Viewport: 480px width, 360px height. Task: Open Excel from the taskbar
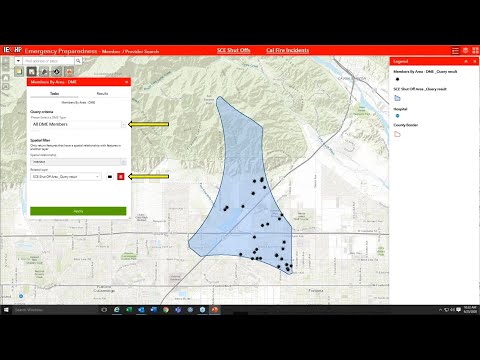point(129,310)
